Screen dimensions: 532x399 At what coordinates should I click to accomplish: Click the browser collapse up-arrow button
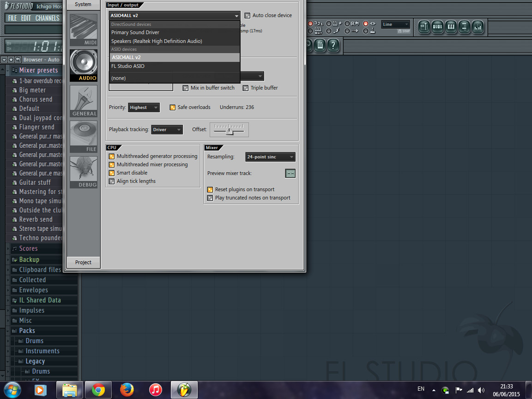[x=11, y=60]
